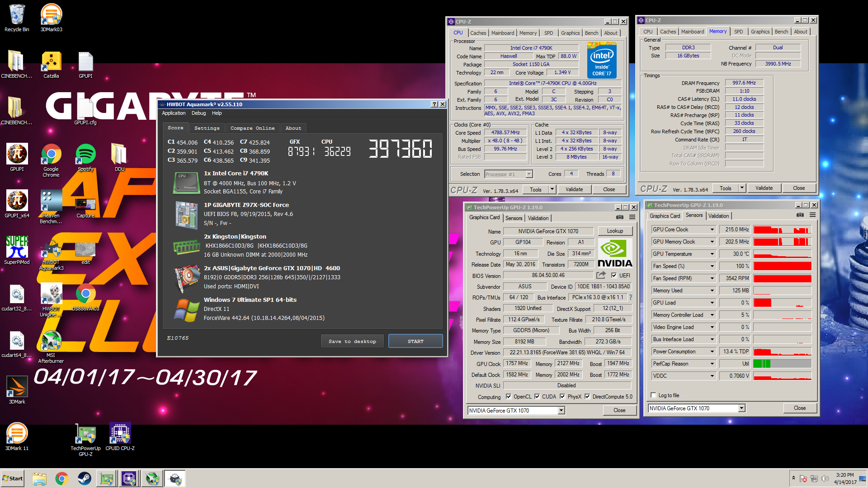Launch the 3DMark03 desktop shortcut

51,18
